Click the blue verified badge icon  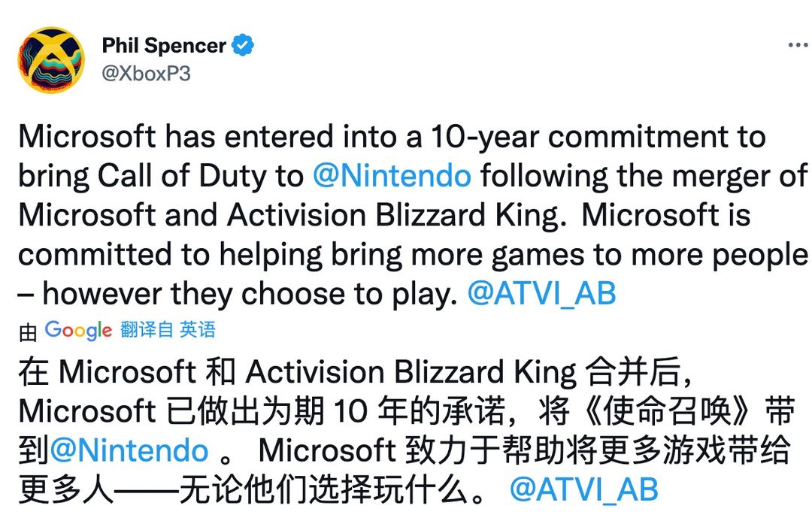pos(242,45)
